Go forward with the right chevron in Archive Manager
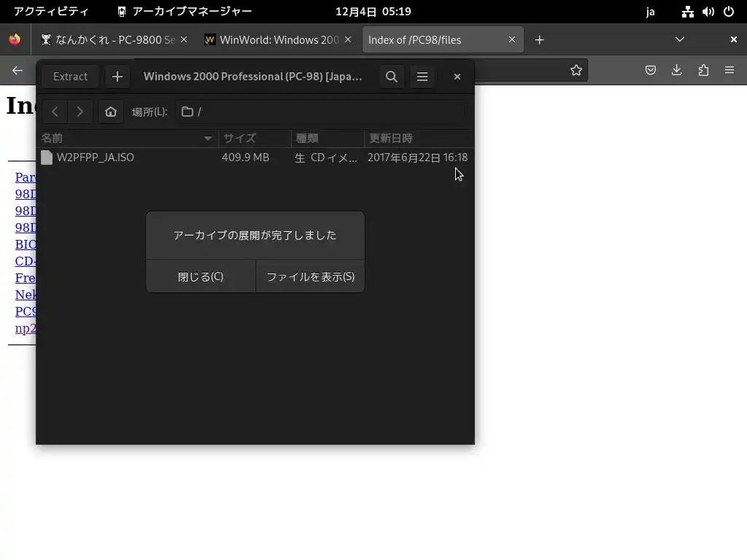747x560 pixels. coord(80,112)
